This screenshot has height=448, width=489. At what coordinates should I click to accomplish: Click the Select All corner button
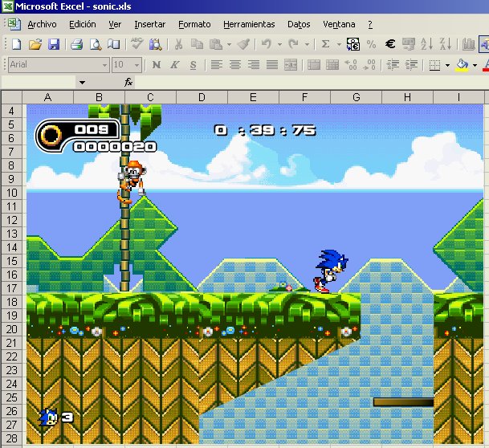pyautogui.click(x=12, y=97)
